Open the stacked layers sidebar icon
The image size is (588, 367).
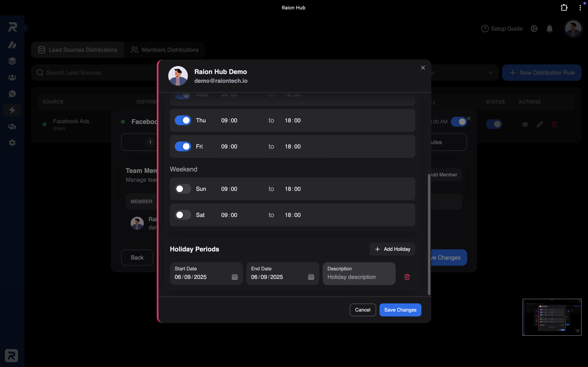point(12,61)
